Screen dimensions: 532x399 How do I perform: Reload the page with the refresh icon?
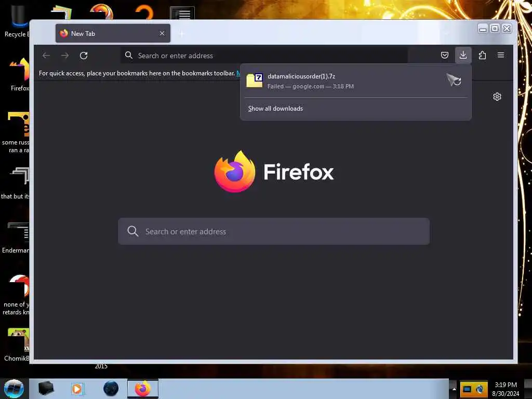pyautogui.click(x=84, y=56)
